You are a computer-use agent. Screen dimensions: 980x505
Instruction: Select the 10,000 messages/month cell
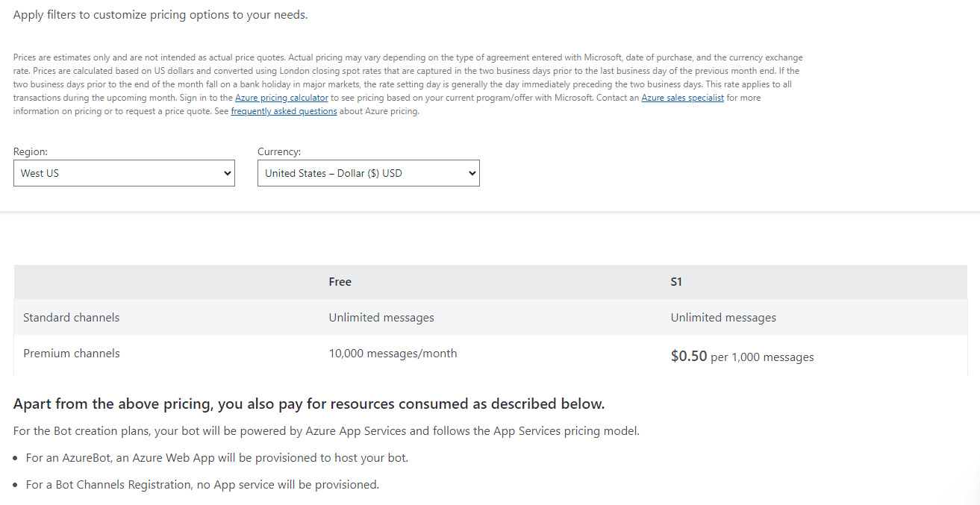pos(393,354)
